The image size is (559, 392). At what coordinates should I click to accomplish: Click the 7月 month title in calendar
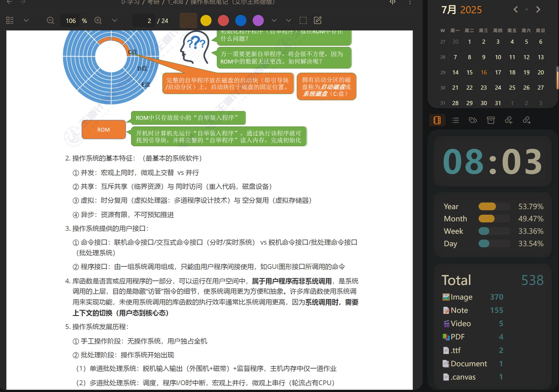[x=449, y=10]
